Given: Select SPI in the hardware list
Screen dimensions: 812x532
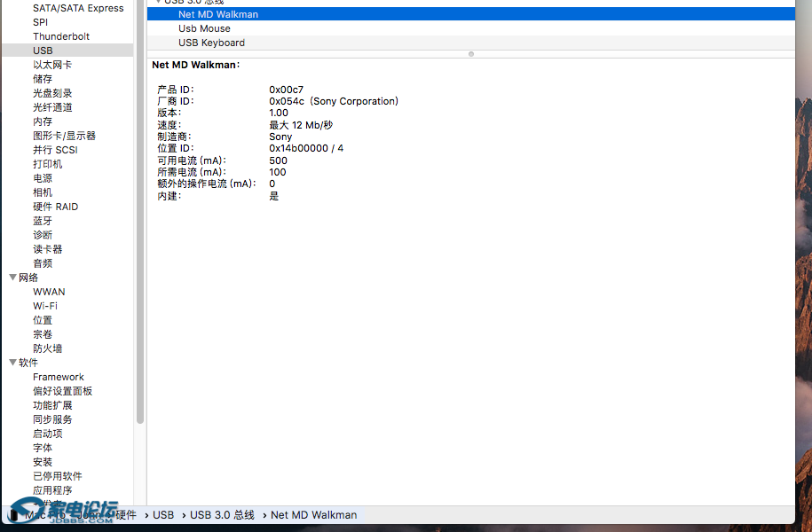Looking at the screenshot, I should click(41, 22).
